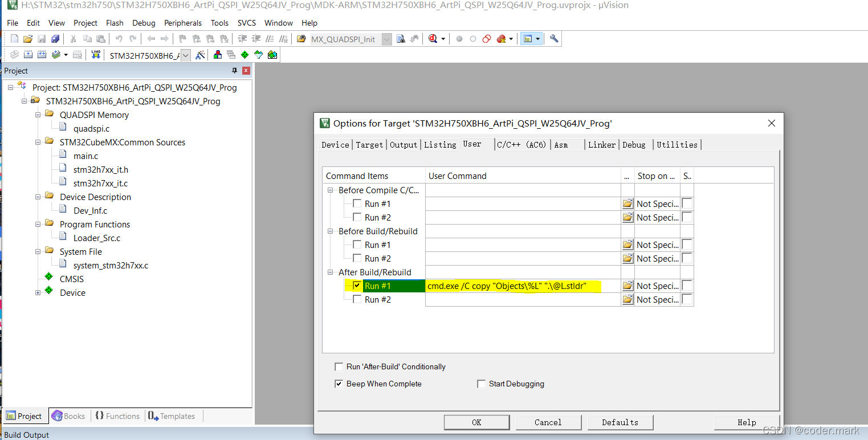Click the Download LOAD icon
This screenshot has width=868, height=440.
pyautogui.click(x=96, y=55)
